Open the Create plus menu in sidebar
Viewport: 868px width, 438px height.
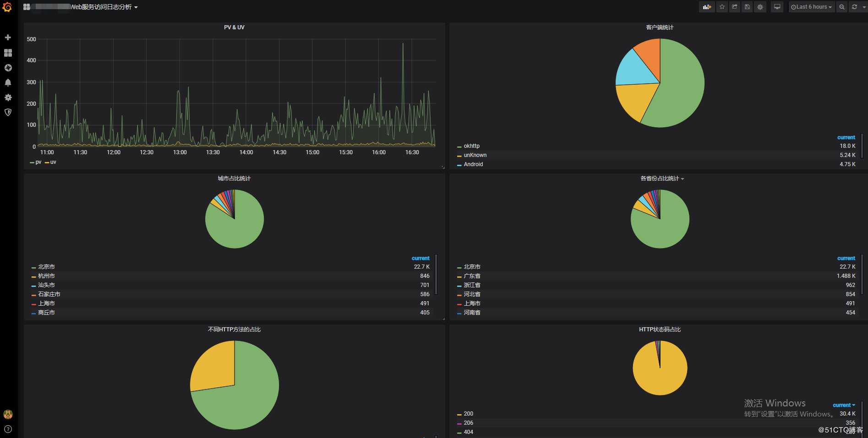click(x=8, y=38)
